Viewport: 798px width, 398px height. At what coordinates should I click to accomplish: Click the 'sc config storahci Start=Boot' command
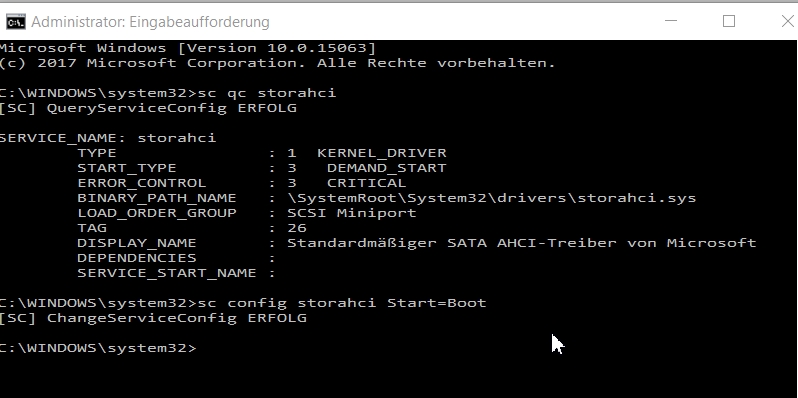tap(341, 303)
